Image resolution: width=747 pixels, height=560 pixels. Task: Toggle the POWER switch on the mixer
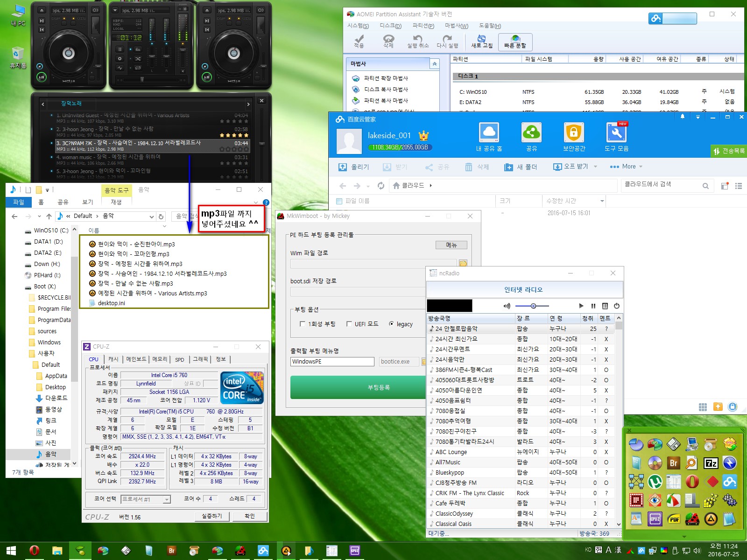pyautogui.click(x=183, y=9)
